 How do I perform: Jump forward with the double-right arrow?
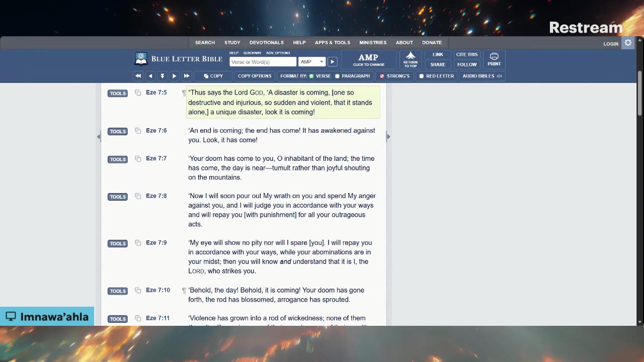pos(186,76)
